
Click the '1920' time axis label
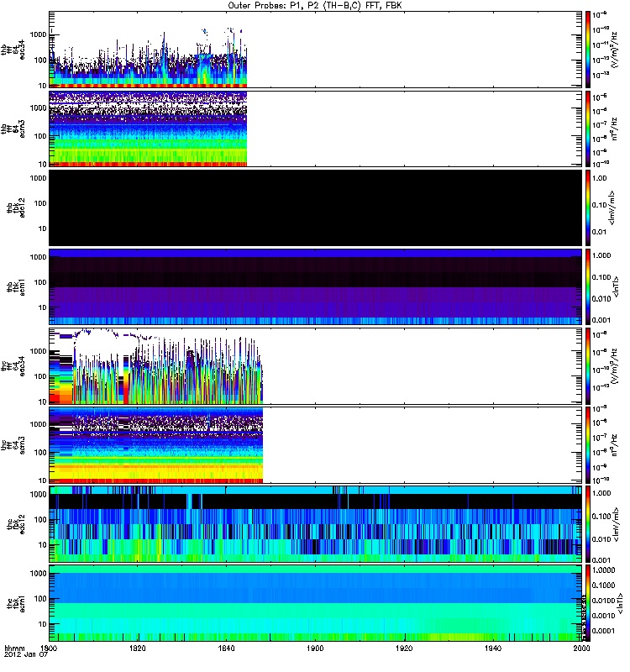404,648
